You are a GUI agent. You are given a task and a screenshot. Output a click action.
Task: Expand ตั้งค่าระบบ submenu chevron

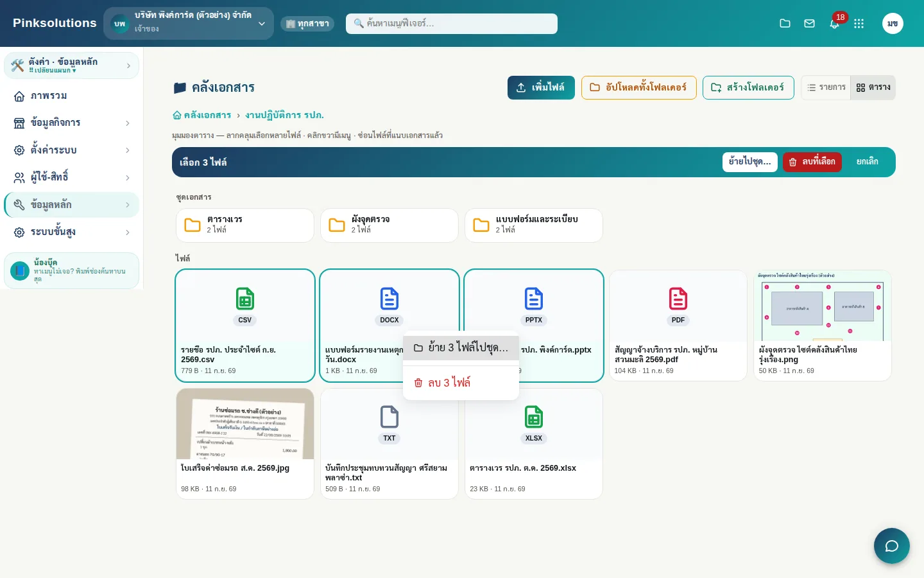point(128,150)
